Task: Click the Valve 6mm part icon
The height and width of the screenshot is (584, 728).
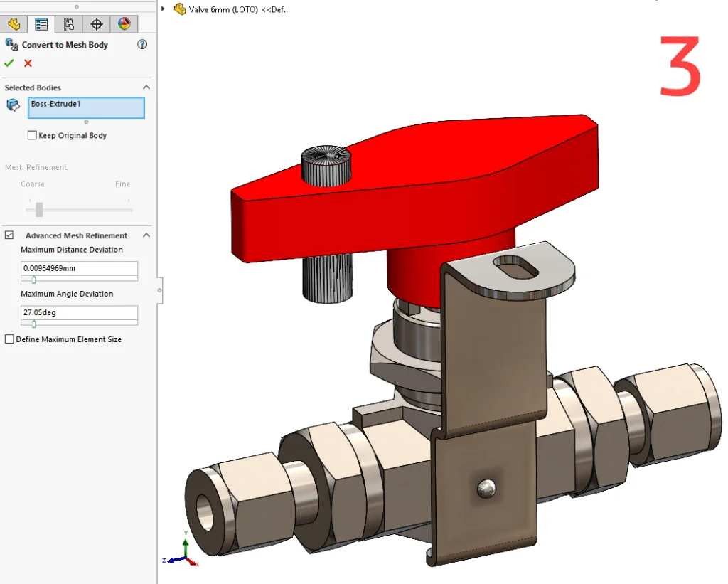Action: [180, 9]
